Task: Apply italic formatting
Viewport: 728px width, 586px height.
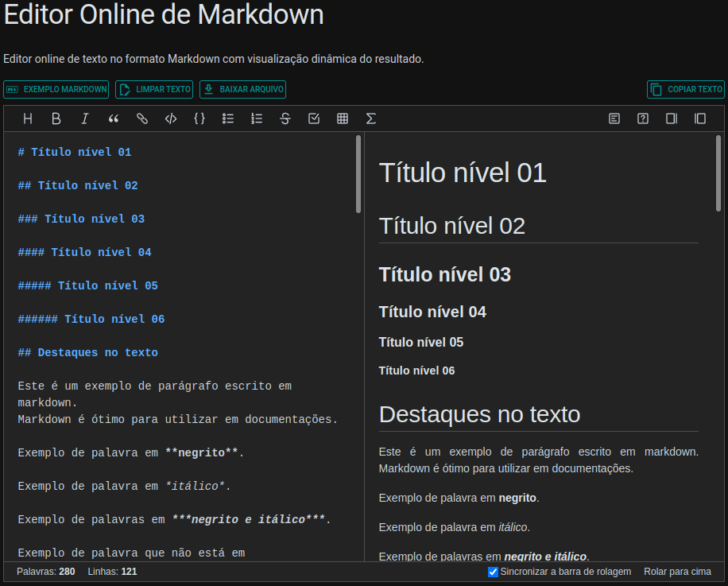Action: (x=85, y=118)
